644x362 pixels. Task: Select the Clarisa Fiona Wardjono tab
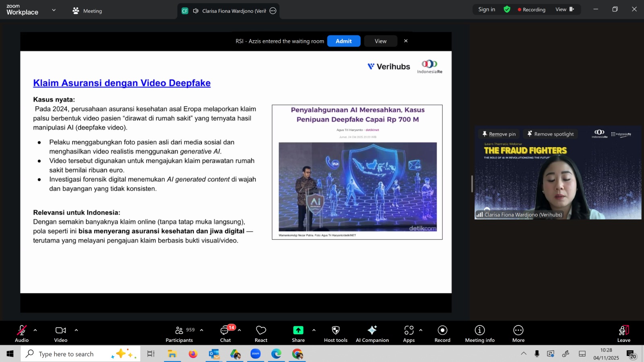click(x=228, y=11)
